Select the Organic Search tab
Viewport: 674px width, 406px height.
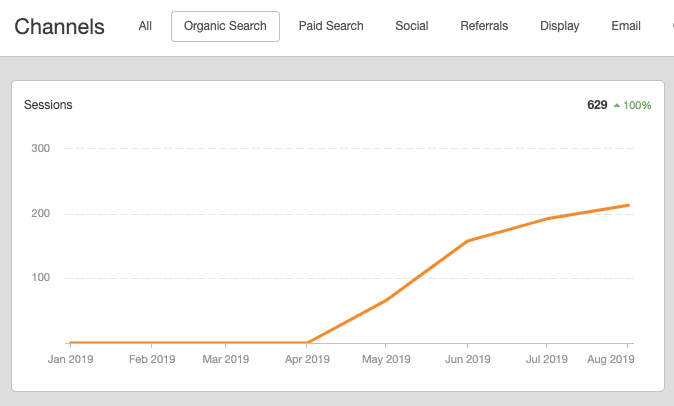(225, 26)
